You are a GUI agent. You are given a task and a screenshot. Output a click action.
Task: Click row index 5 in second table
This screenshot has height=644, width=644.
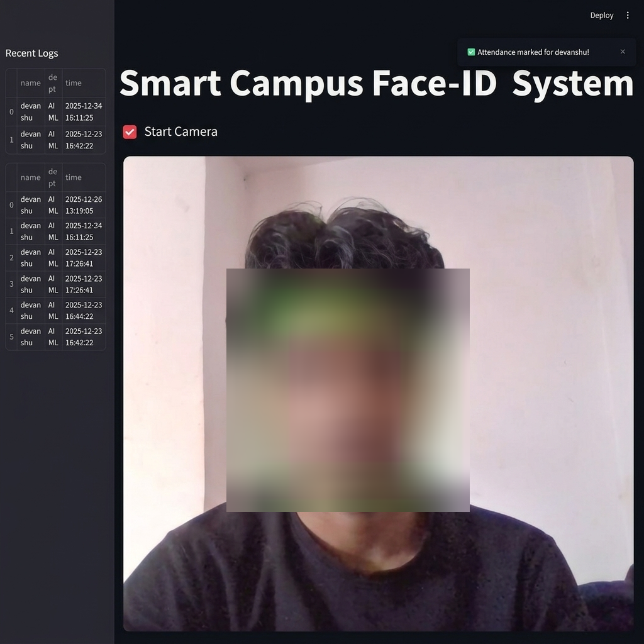coord(11,337)
